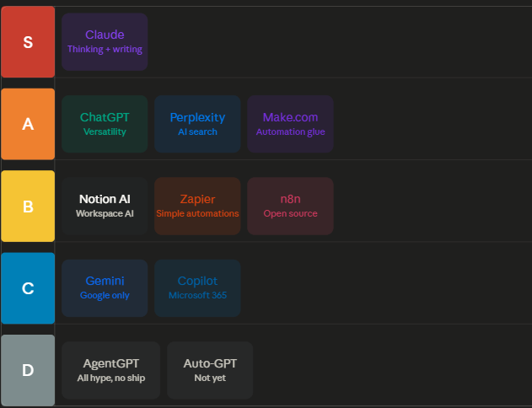Click the gray D tier label
The image size is (532, 408).
pyautogui.click(x=28, y=370)
